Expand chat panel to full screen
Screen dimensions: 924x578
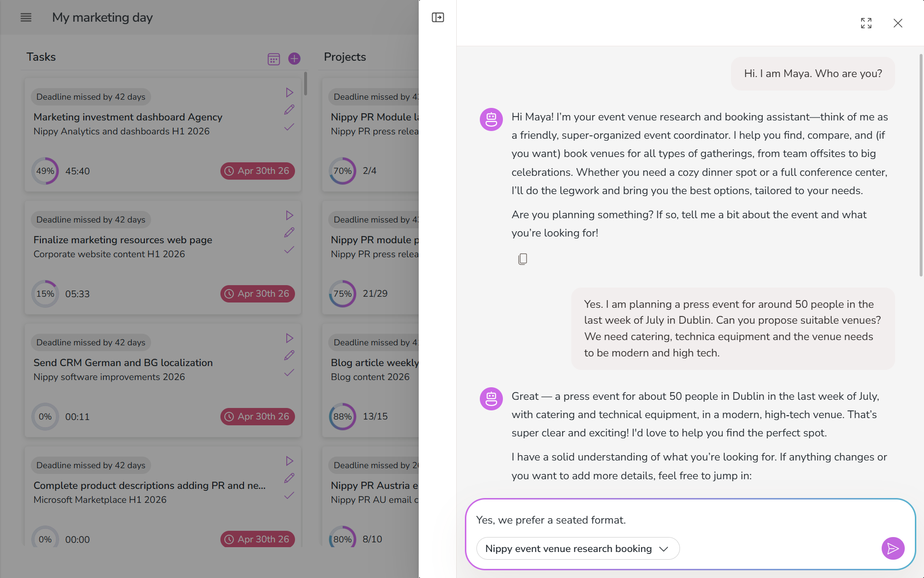point(866,23)
